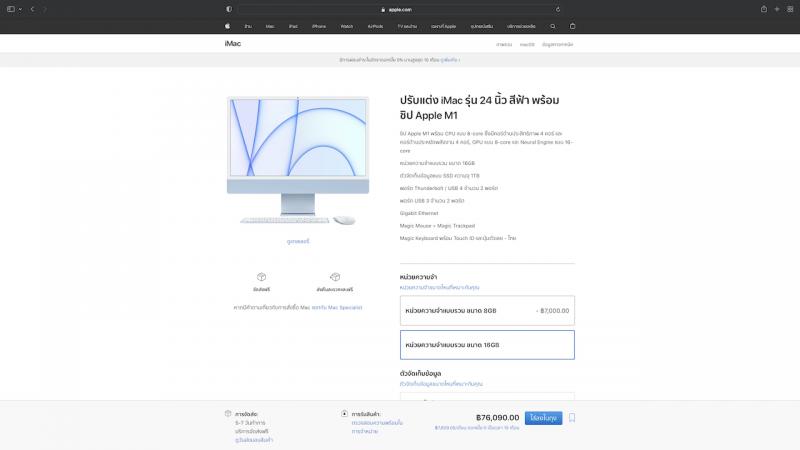Click the shipping box icon in bottom bar

[x=228, y=414]
